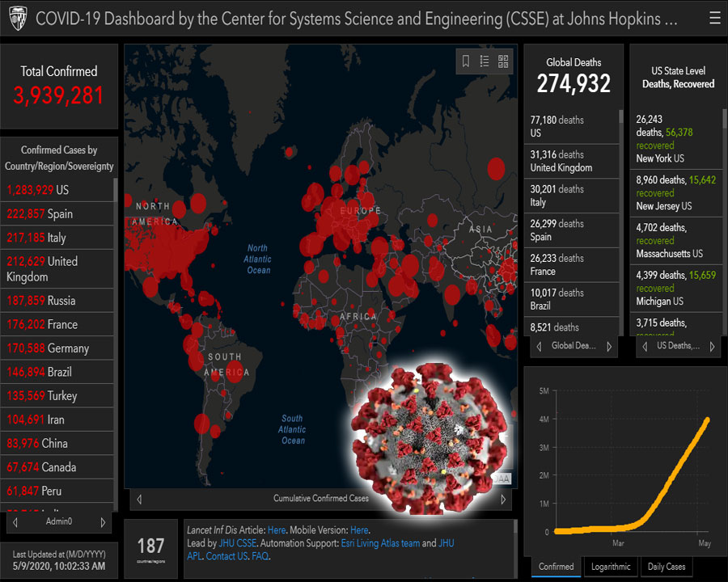Open the map bookmarks icon
728x582 pixels.
pos(466,61)
